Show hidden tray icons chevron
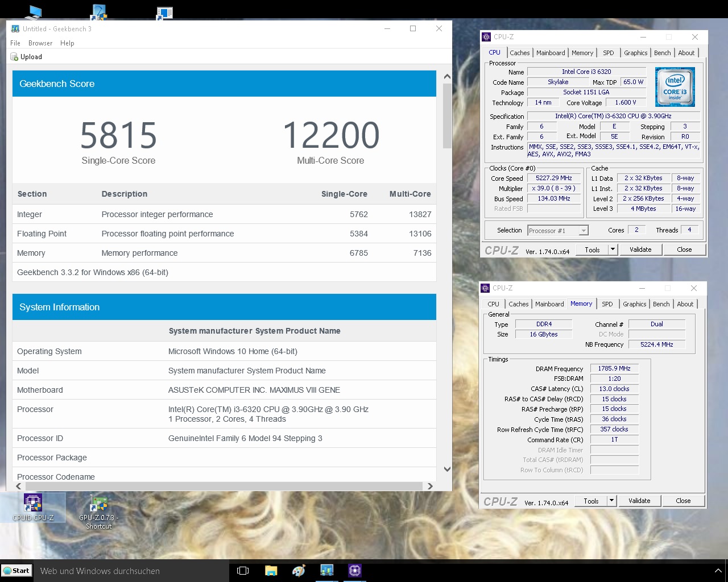This screenshot has height=582, width=728. pos(718,571)
